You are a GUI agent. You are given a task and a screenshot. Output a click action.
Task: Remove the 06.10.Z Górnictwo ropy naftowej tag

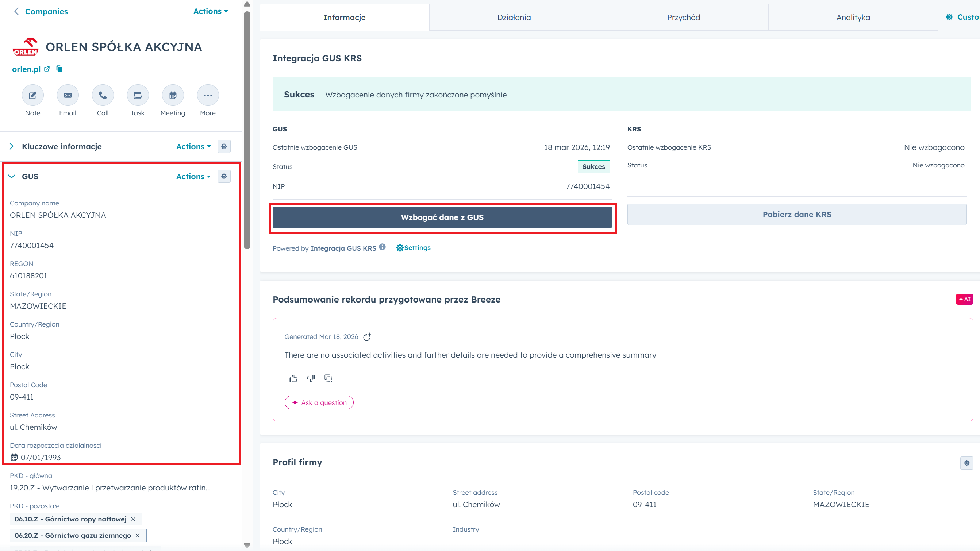coord(133,519)
